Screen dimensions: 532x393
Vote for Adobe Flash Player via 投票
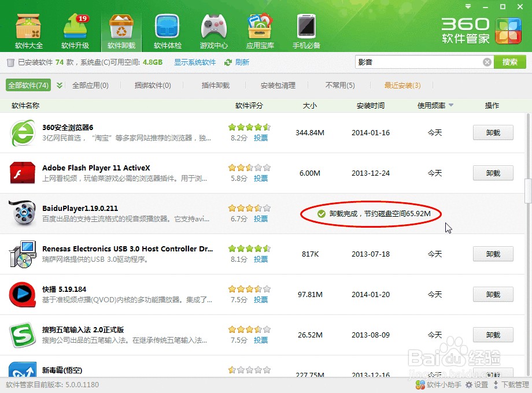(x=261, y=179)
